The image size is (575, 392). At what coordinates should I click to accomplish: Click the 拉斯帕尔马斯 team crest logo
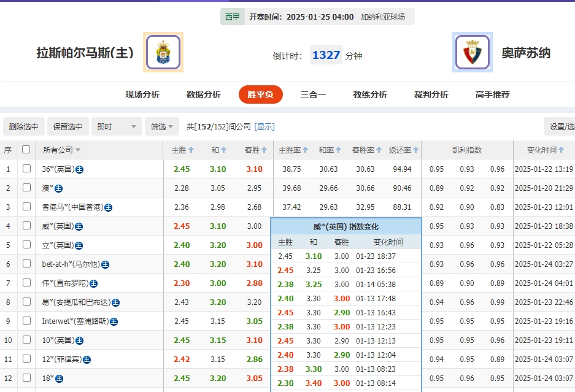click(x=163, y=52)
